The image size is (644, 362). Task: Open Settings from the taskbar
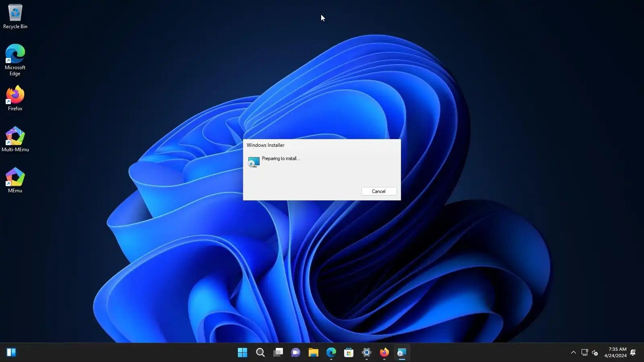[x=367, y=353]
